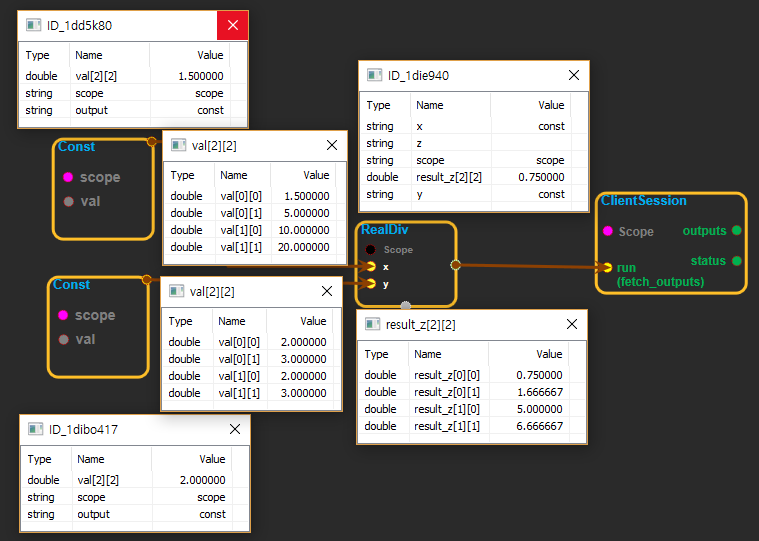Select the green outputs port on ClientSession
This screenshot has width=759, height=541.
[x=737, y=231]
